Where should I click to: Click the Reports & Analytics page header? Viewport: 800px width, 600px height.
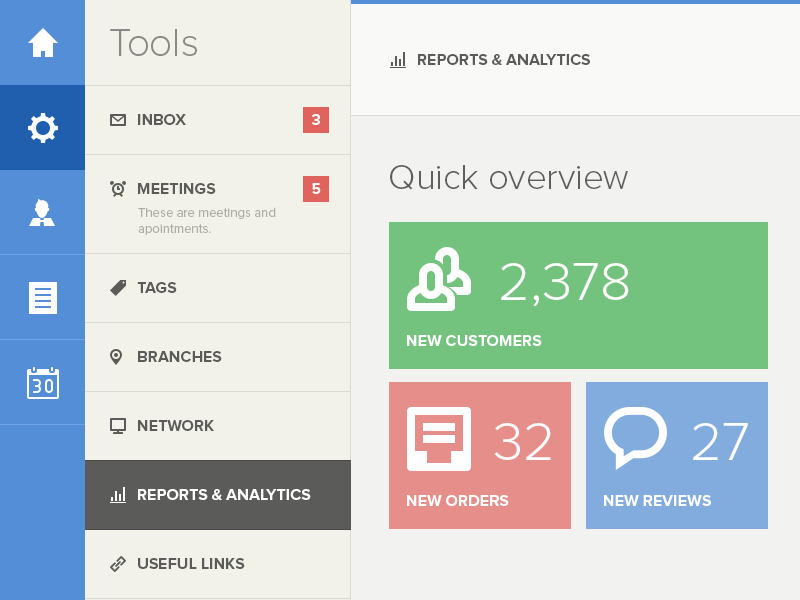(503, 60)
